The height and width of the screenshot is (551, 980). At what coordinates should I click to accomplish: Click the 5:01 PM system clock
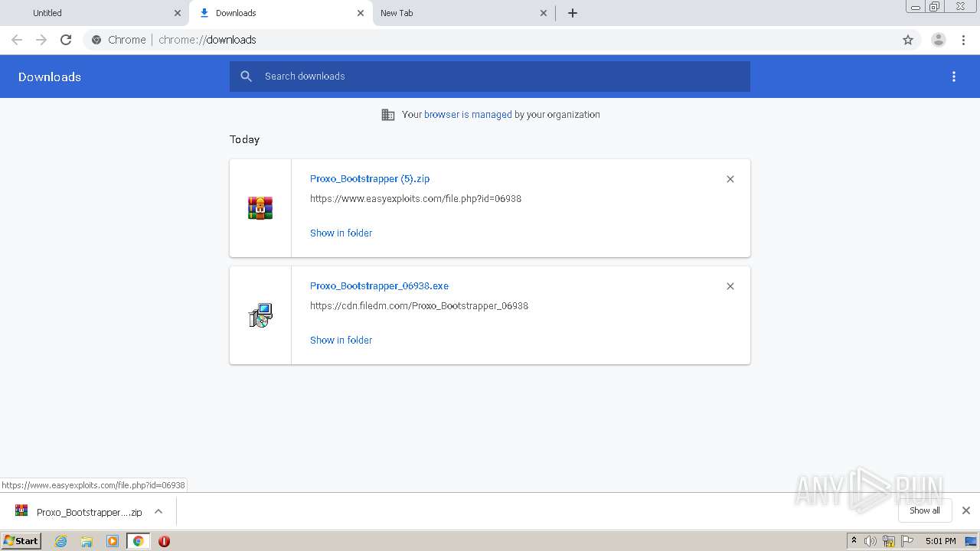coord(940,541)
